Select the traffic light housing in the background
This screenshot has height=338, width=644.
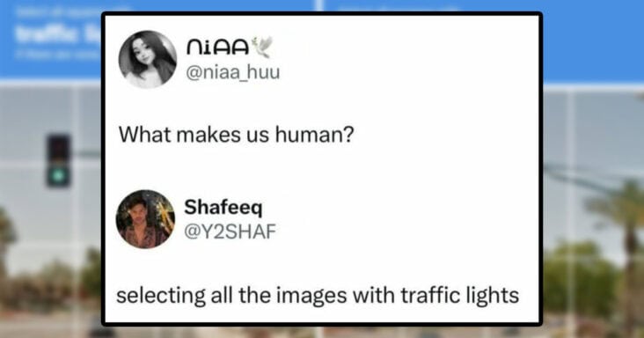pyautogui.click(x=58, y=160)
